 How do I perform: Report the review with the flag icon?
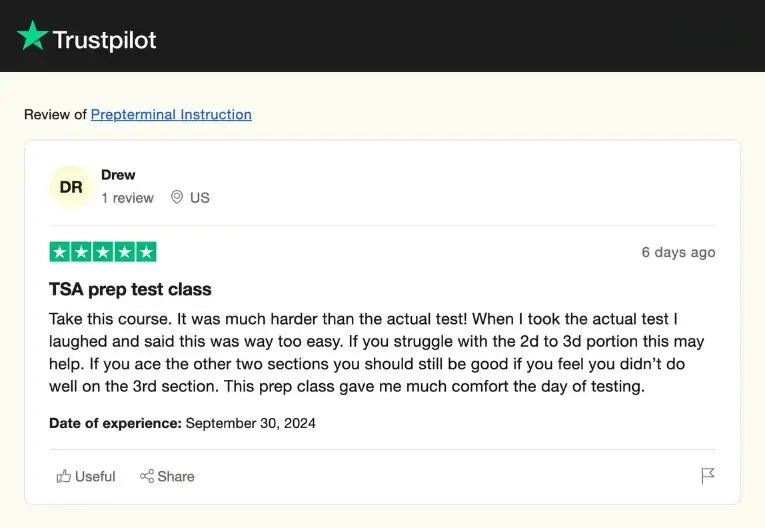click(708, 476)
